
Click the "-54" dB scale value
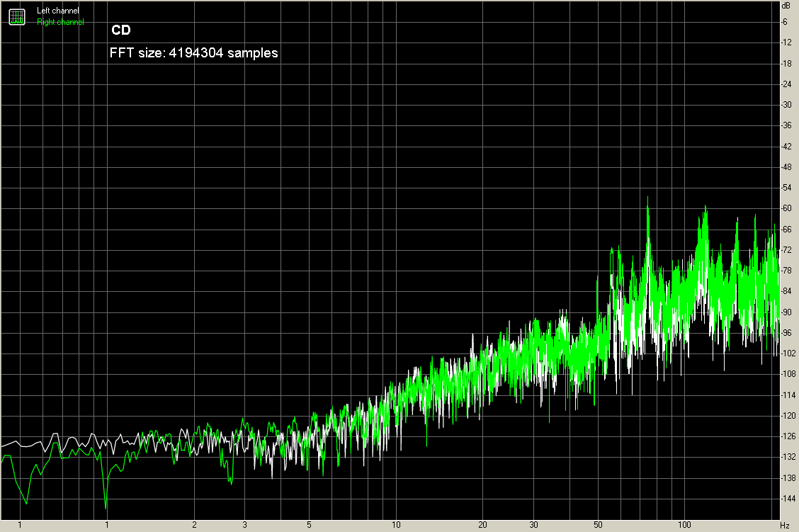[x=786, y=188]
